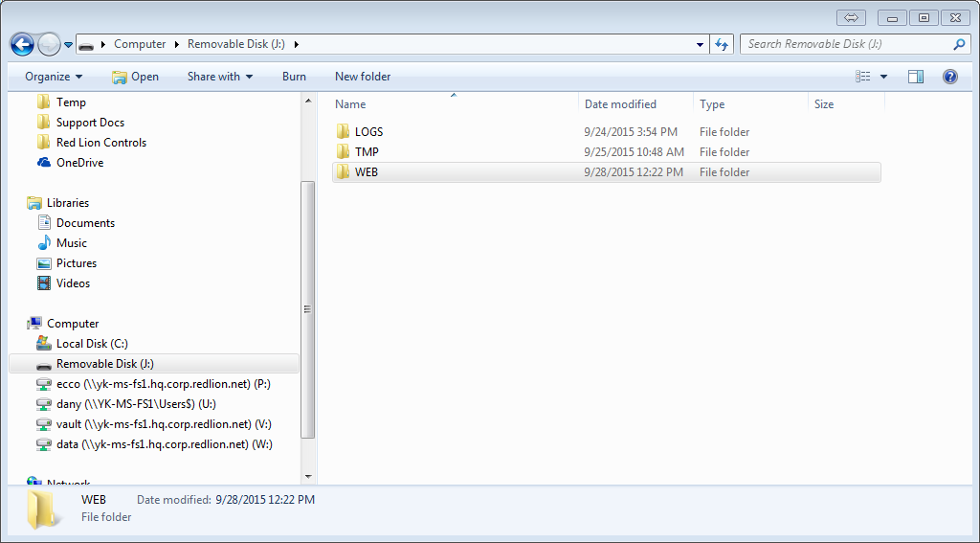Open the Videos library

pyautogui.click(x=73, y=283)
